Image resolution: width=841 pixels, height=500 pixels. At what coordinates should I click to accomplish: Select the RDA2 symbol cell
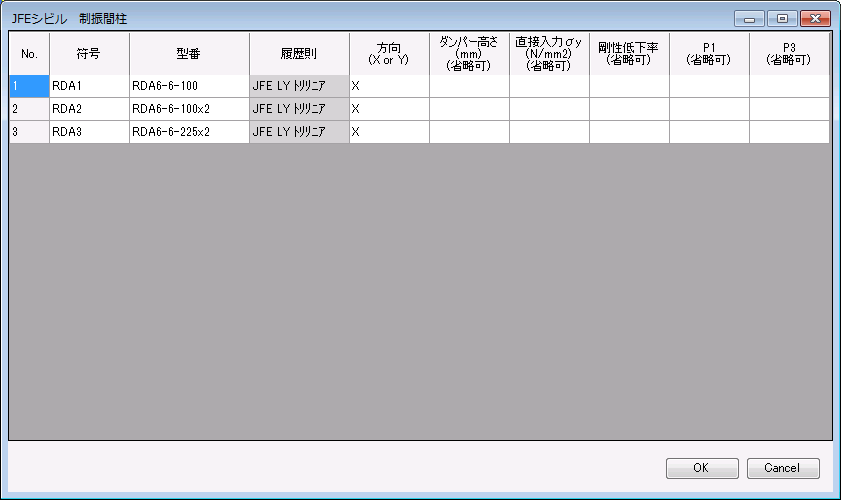pos(90,109)
